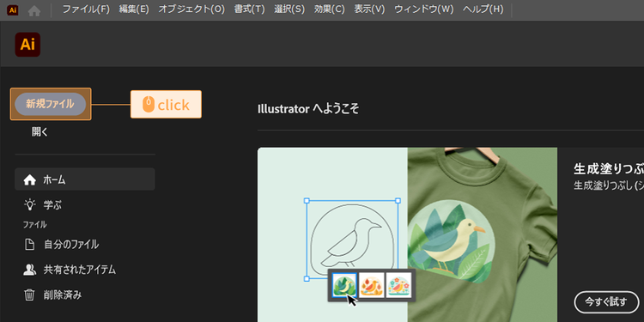The width and height of the screenshot is (644, 322).
Task: Open the ウィンドウ(W) menu
Action: tap(424, 9)
